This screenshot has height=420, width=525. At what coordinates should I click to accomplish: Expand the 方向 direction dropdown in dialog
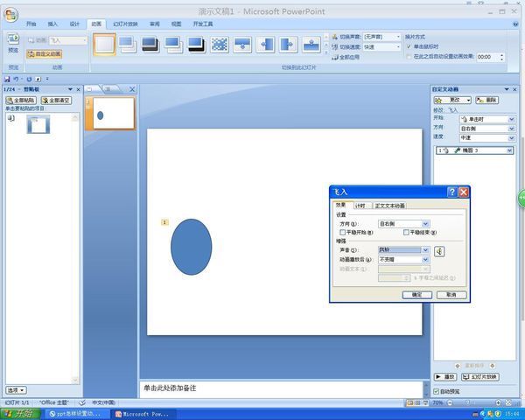point(425,224)
